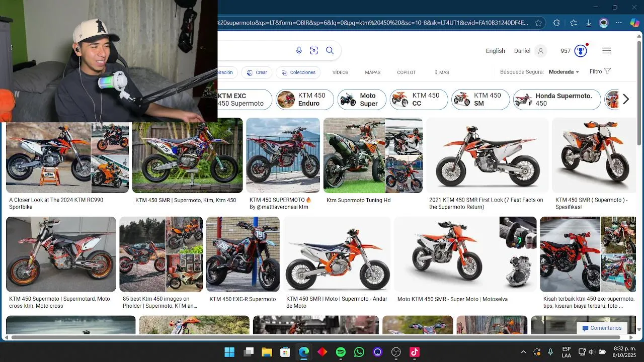The width and height of the screenshot is (644, 362).
Task: Open the KTM 450 Supermoto Supermotard image
Action: pos(61,254)
